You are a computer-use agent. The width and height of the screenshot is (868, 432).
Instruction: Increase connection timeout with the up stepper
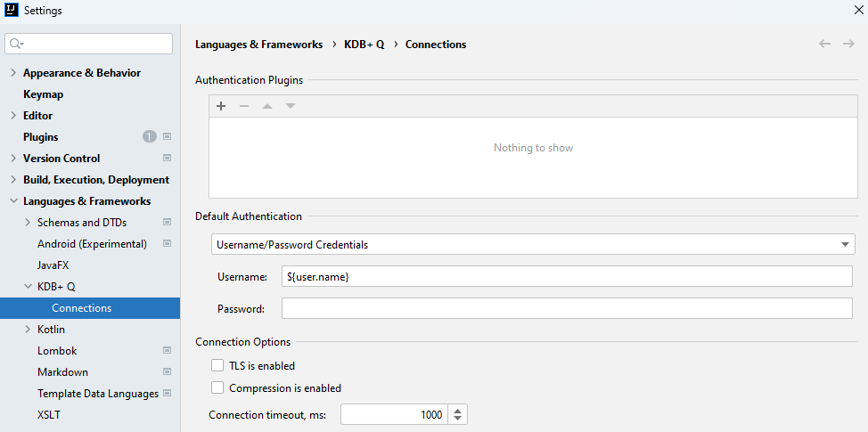(x=458, y=411)
